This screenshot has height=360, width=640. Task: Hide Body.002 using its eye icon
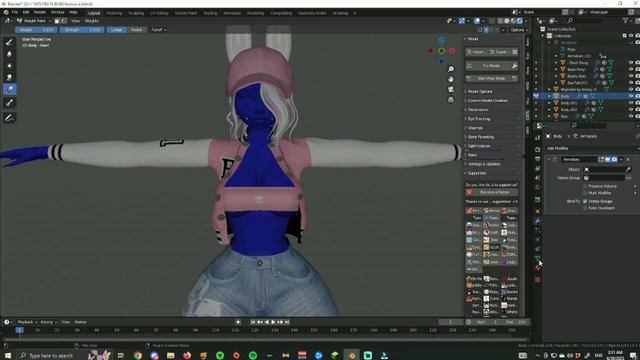point(631,109)
